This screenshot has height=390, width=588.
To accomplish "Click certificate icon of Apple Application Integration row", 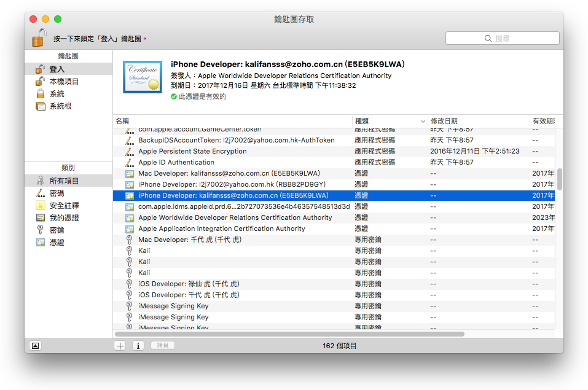I will (130, 229).
